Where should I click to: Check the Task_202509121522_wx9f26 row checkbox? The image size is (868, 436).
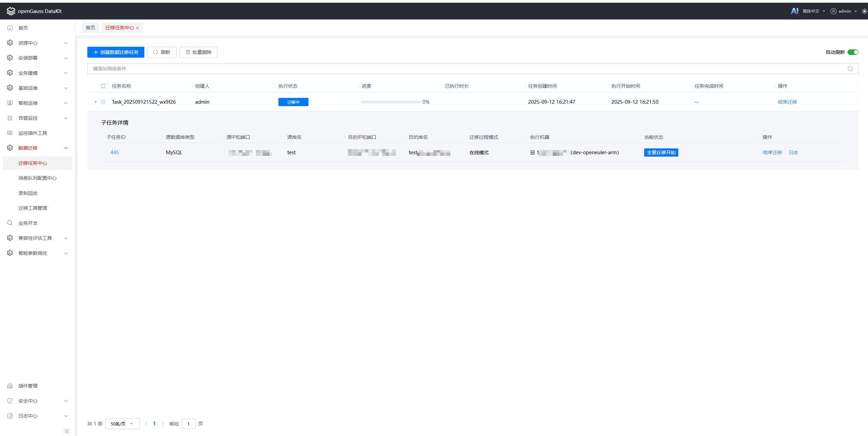pyautogui.click(x=103, y=102)
